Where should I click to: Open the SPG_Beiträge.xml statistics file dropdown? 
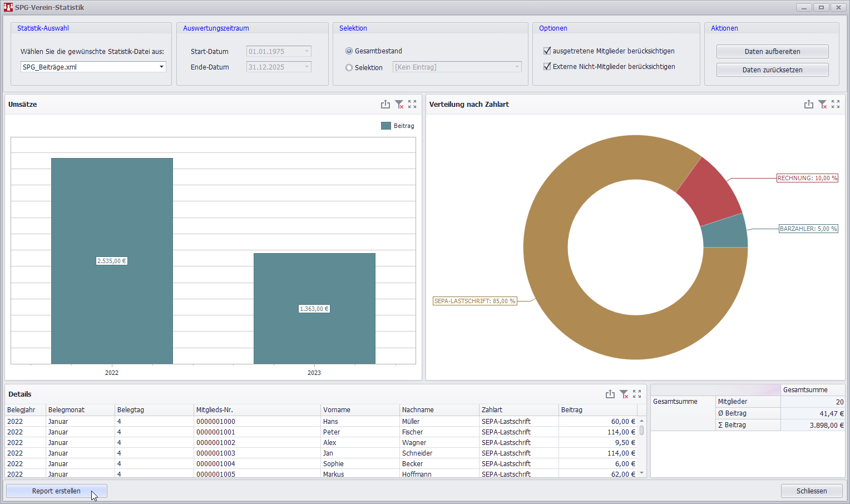coord(161,67)
